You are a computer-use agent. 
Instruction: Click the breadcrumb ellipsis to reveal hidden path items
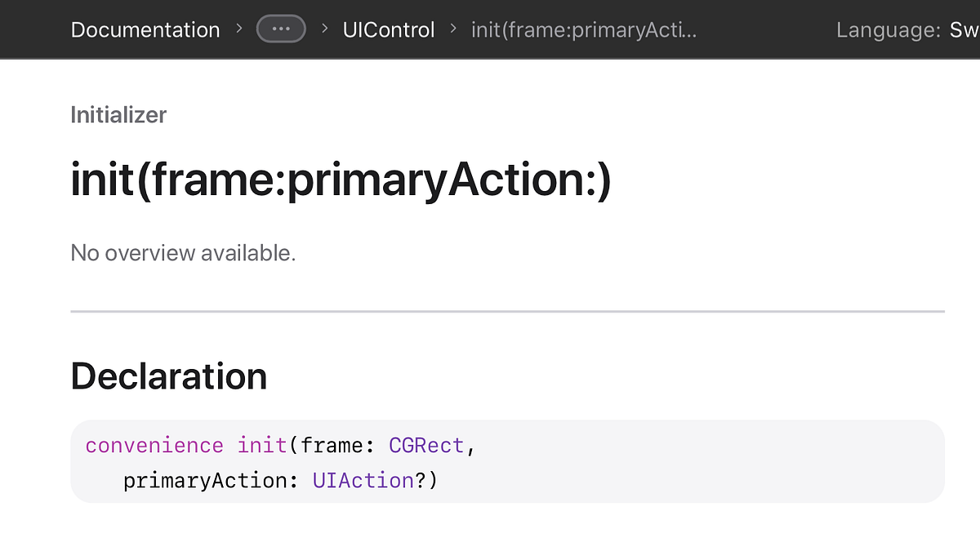pos(281,29)
